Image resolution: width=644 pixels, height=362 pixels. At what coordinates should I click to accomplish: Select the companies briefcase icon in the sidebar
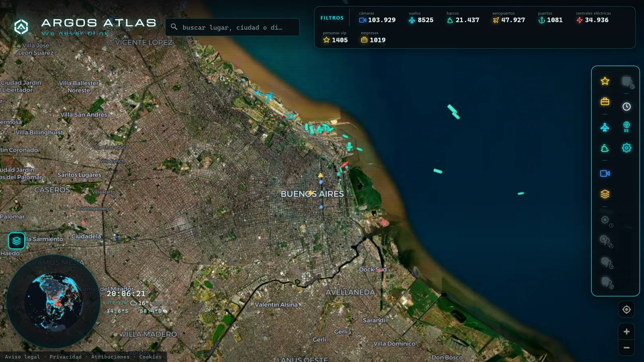(x=605, y=101)
